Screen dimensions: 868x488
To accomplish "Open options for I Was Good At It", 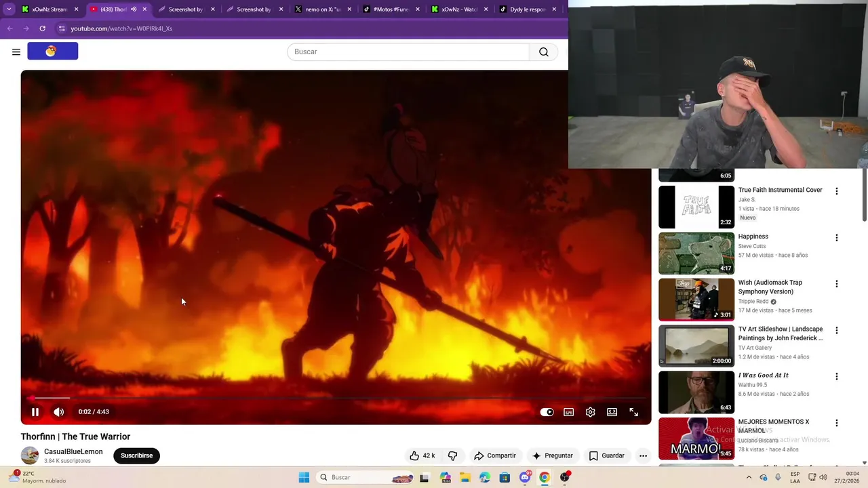I will point(836,377).
